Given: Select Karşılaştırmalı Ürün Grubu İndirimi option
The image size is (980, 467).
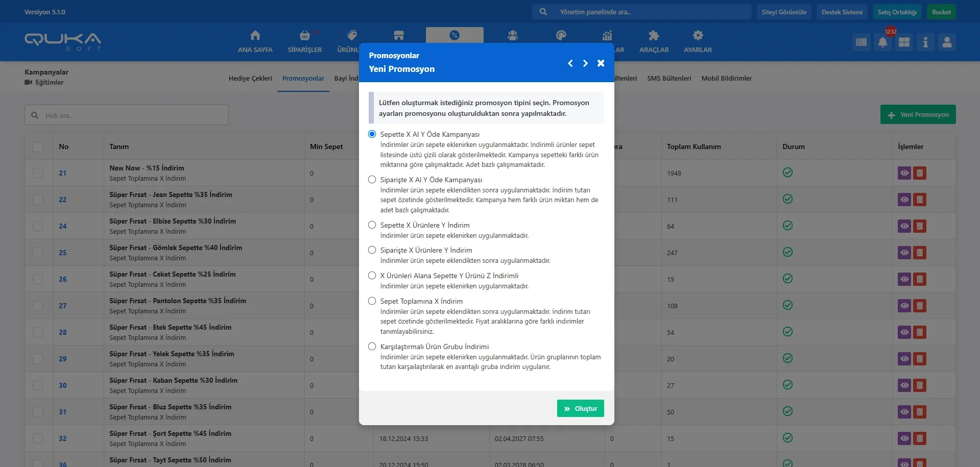Looking at the screenshot, I should [x=372, y=347].
